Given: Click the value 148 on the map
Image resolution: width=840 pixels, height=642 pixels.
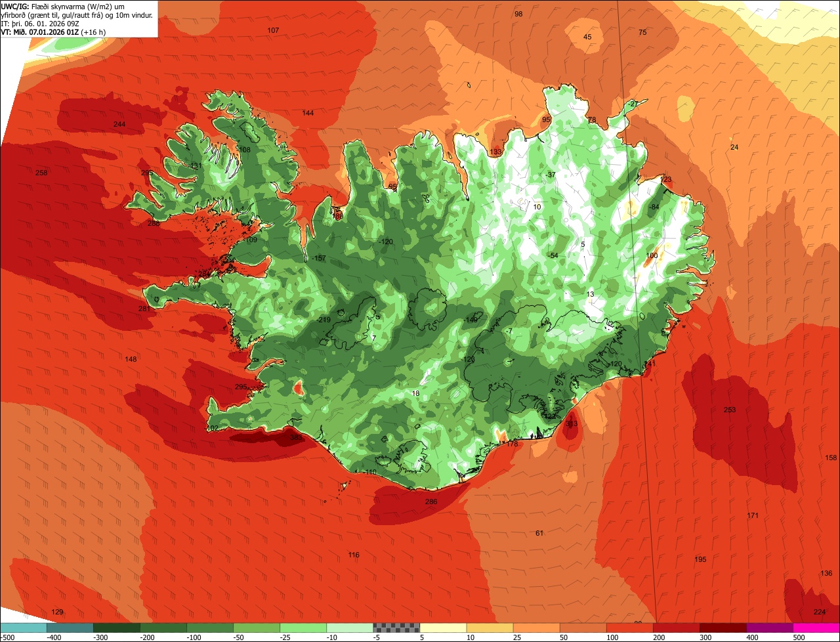Looking at the screenshot, I should [131, 360].
